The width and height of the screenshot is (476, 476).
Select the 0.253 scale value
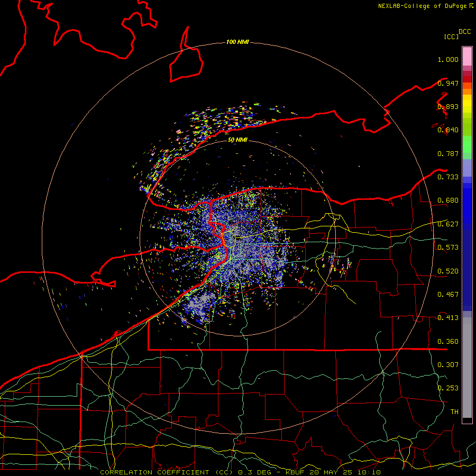pos(448,388)
